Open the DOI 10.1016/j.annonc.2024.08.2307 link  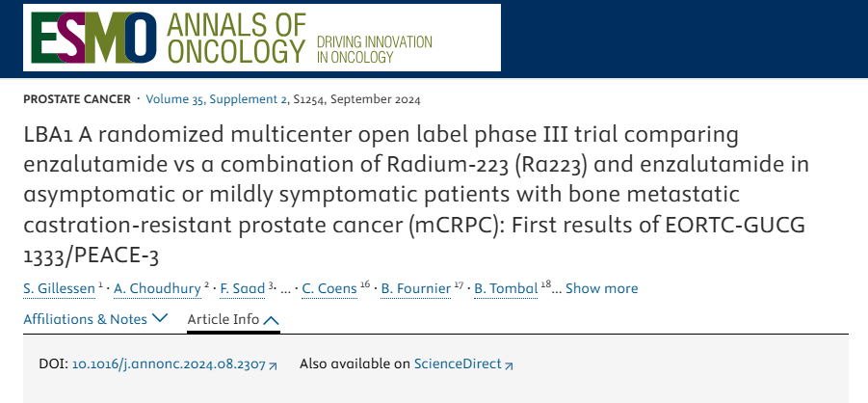[169, 364]
